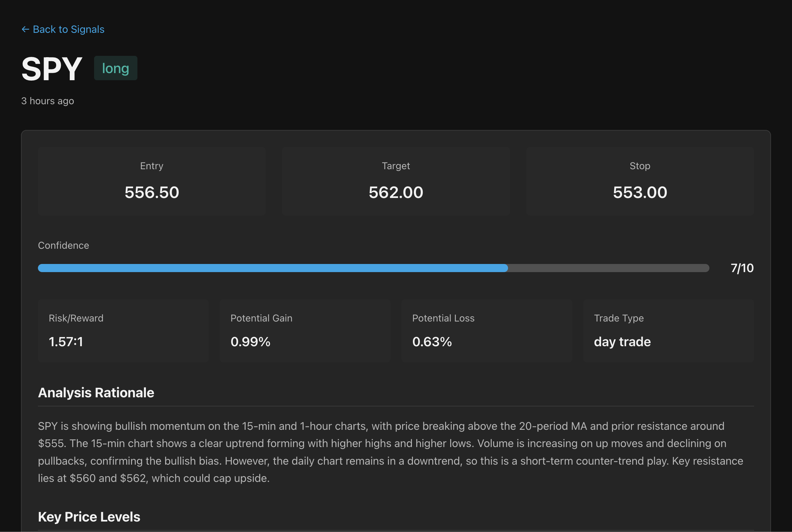Click the 562.00 target value

pyautogui.click(x=396, y=192)
